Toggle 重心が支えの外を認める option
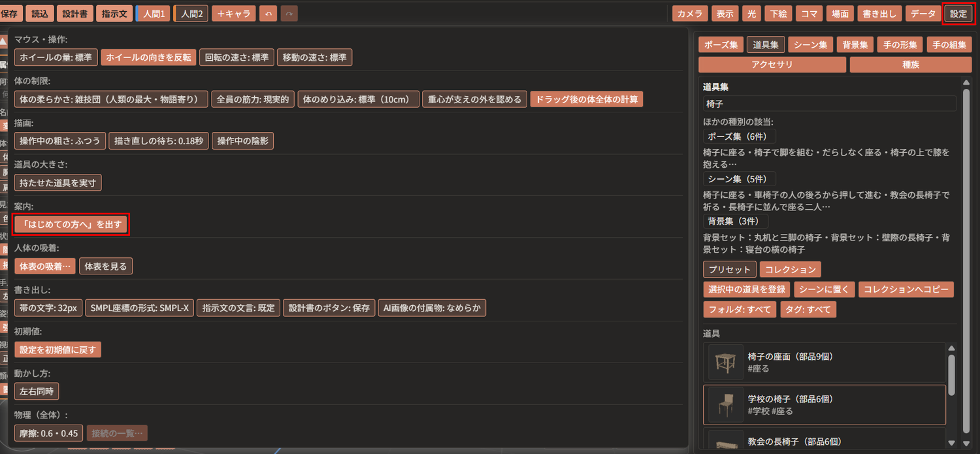Screen dimensions: 980x454 pos(474,99)
